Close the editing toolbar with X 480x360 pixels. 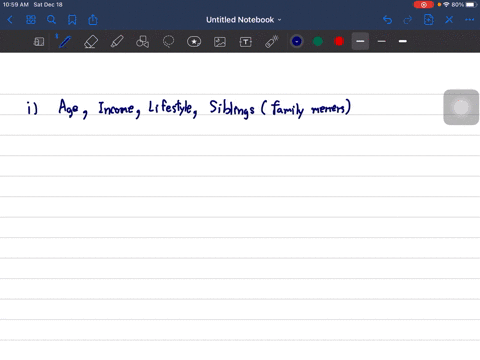449,20
